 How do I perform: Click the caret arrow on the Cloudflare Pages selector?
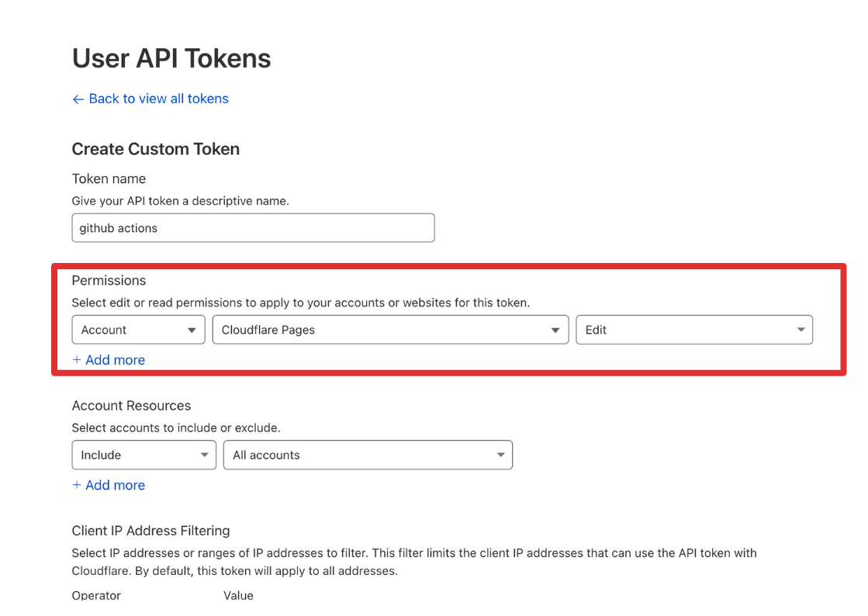click(x=555, y=330)
